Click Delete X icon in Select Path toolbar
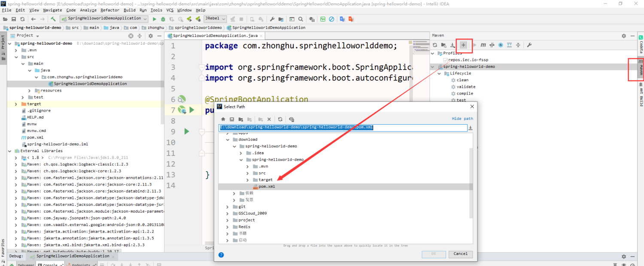Viewport: 644px width, 266px height. [269, 119]
